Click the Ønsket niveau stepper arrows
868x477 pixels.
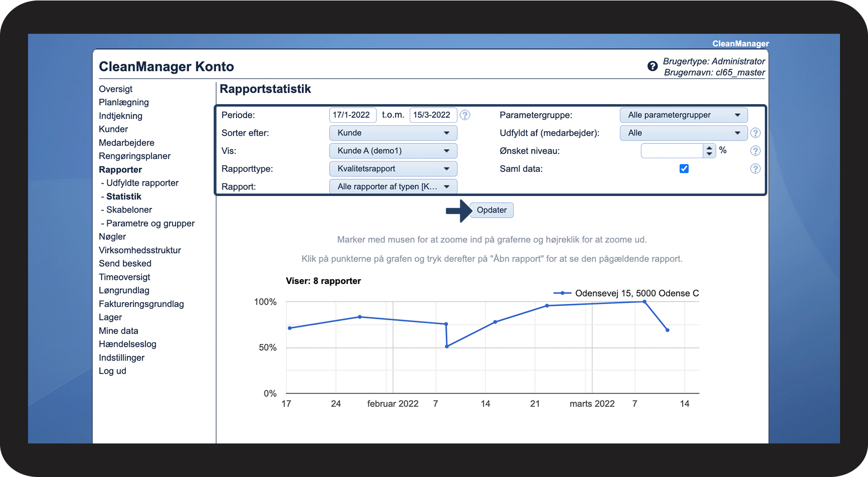point(709,151)
